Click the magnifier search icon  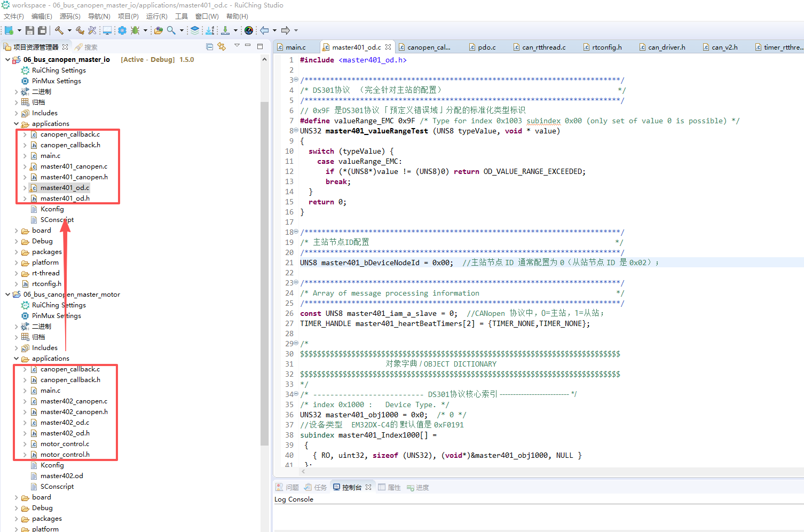[x=171, y=30]
